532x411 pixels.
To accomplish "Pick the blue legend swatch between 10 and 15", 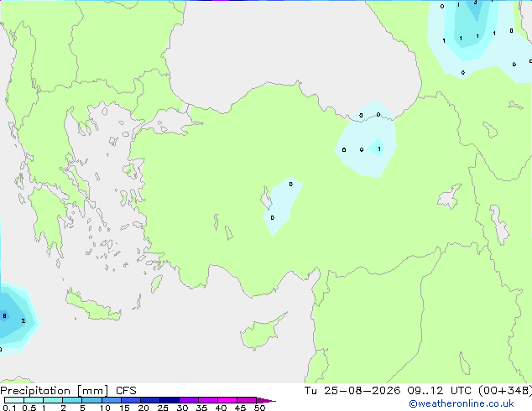I will click(111, 400).
